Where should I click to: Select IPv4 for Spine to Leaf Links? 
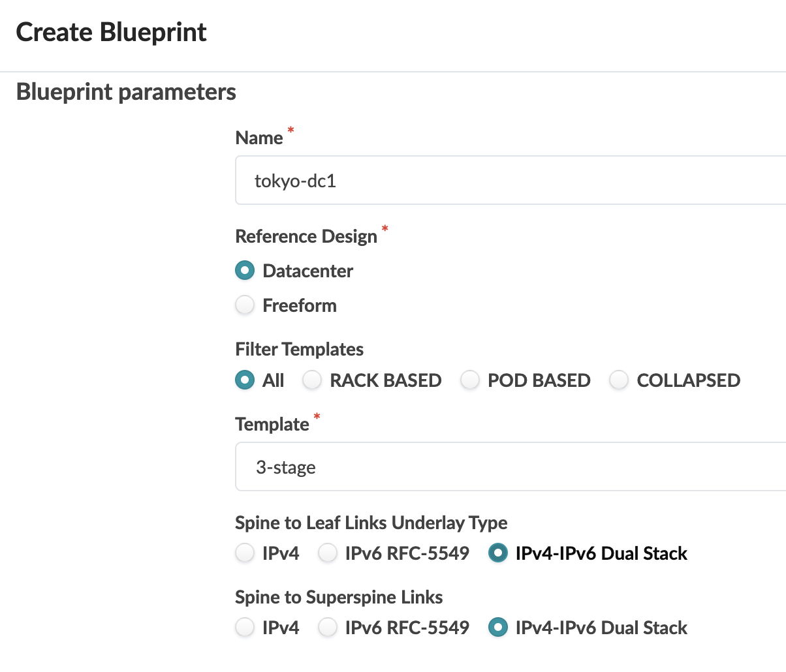pos(245,553)
